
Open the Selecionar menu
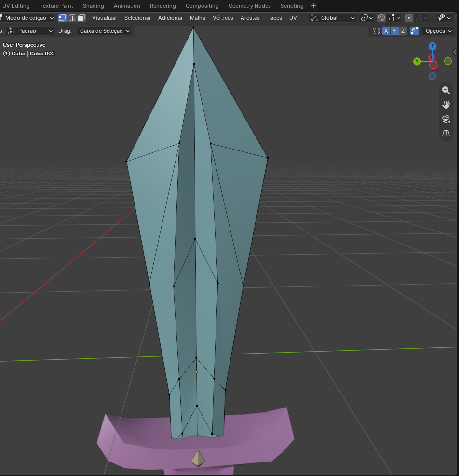(137, 18)
